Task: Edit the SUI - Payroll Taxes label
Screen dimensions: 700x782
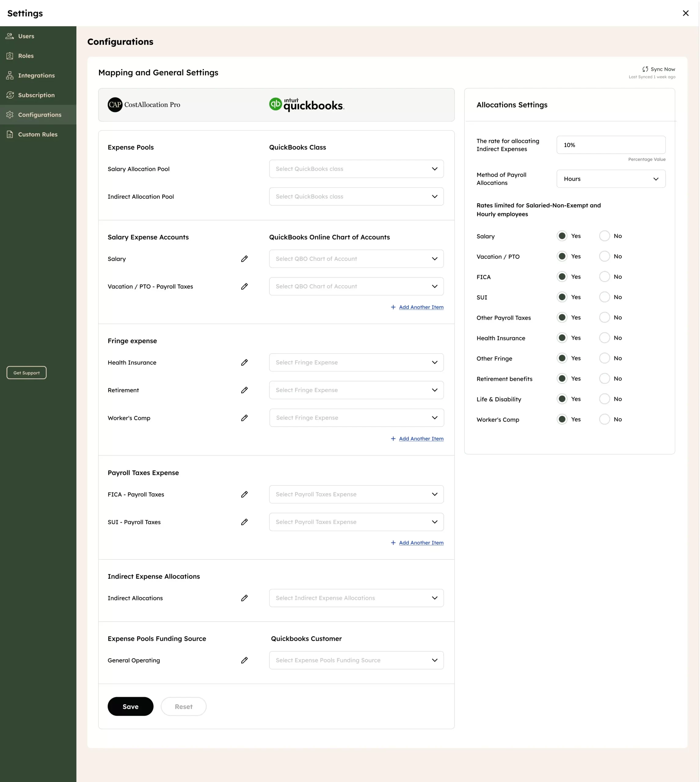Action: [244, 522]
